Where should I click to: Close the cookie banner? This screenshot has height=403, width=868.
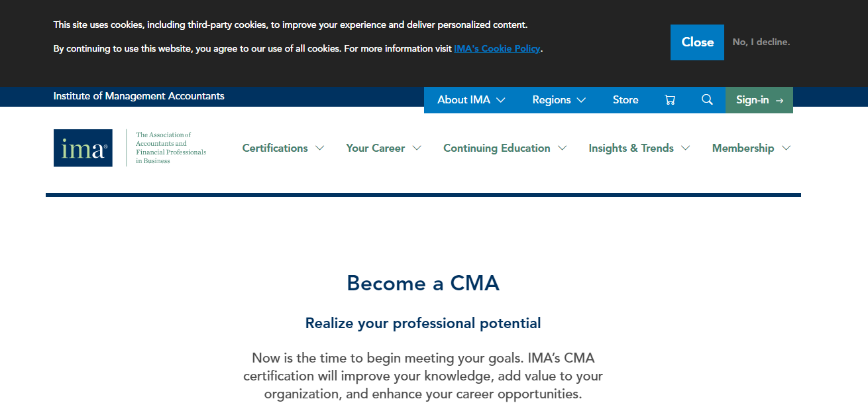(x=697, y=42)
